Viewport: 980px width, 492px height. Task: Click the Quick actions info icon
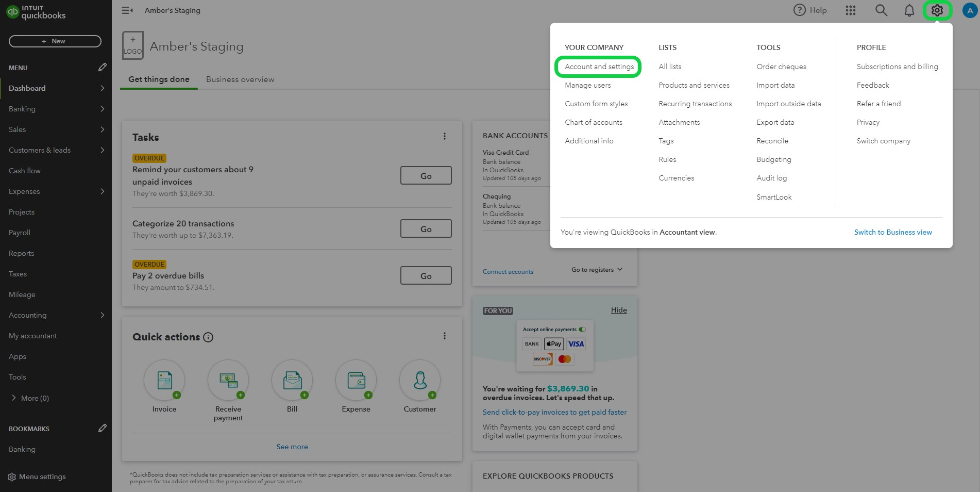(x=208, y=337)
